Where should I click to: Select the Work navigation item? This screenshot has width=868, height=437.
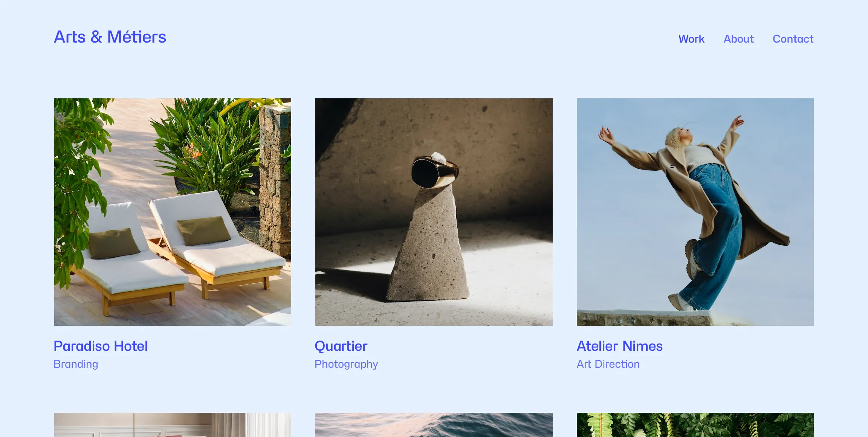pyautogui.click(x=691, y=39)
